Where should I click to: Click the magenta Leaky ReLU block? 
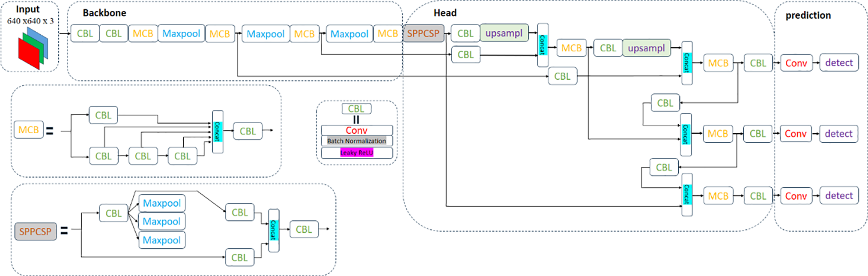point(357,153)
